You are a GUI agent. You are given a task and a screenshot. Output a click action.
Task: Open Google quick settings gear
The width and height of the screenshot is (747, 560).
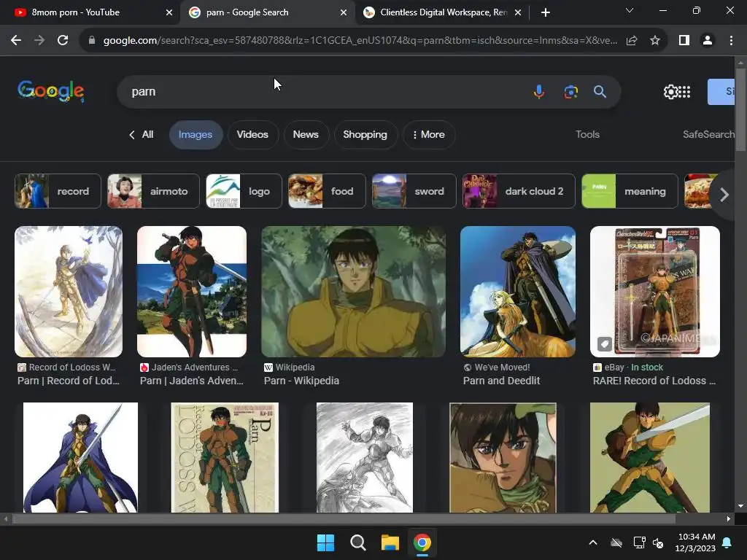[670, 91]
